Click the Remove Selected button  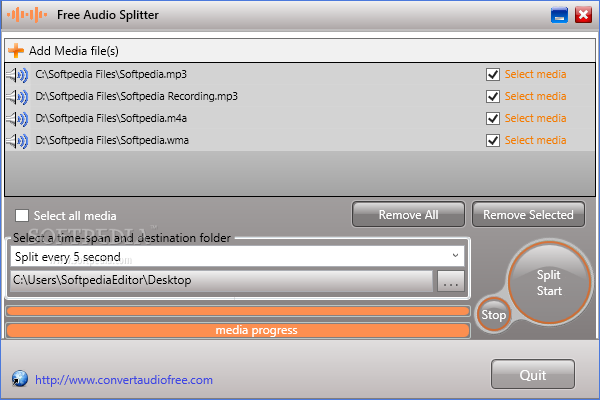click(528, 214)
